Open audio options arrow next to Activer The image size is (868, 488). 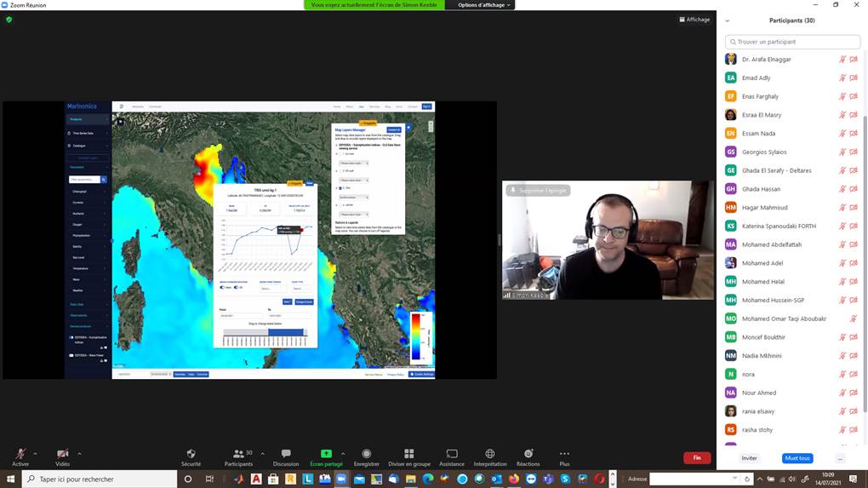pyautogui.click(x=36, y=454)
